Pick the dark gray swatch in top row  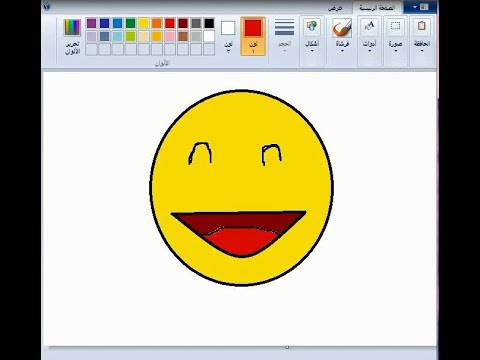pyautogui.click(x=196, y=23)
